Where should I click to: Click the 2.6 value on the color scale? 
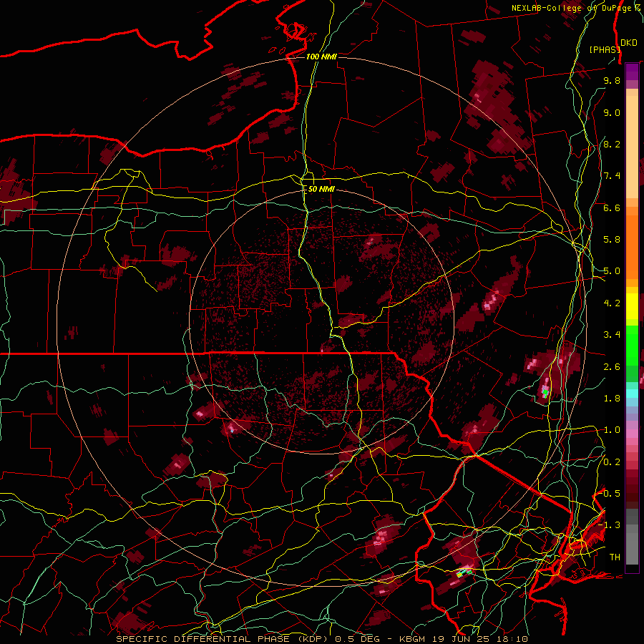click(x=612, y=367)
